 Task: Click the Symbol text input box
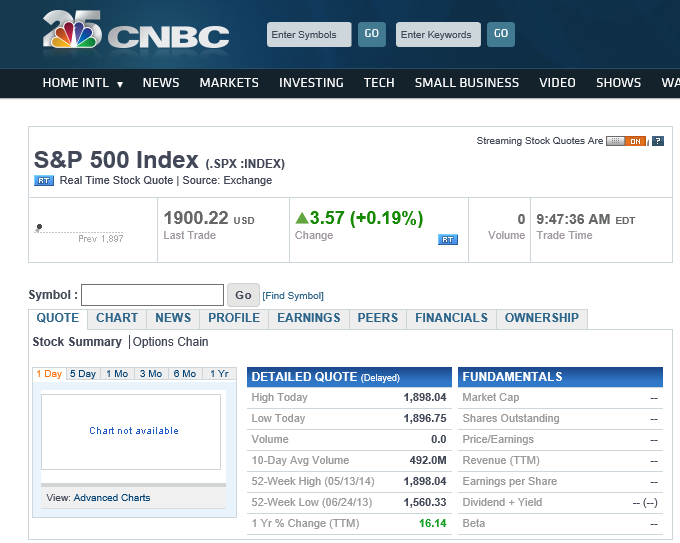click(x=153, y=295)
